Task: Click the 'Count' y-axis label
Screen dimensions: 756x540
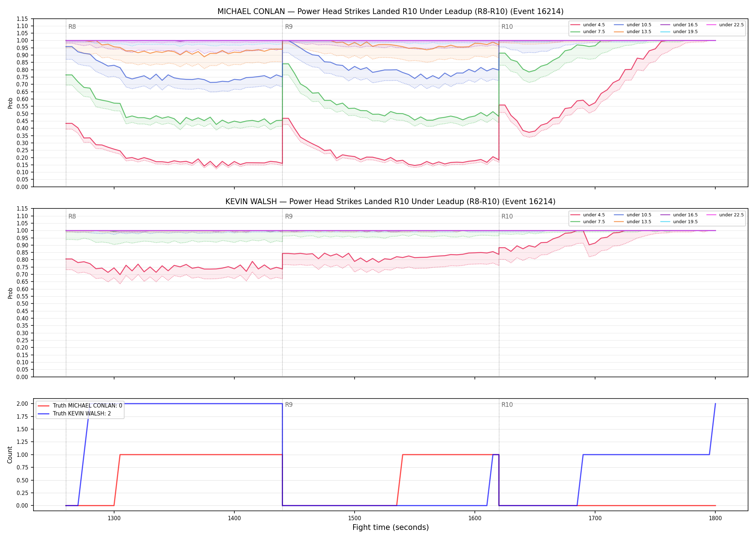Action: tap(10, 455)
